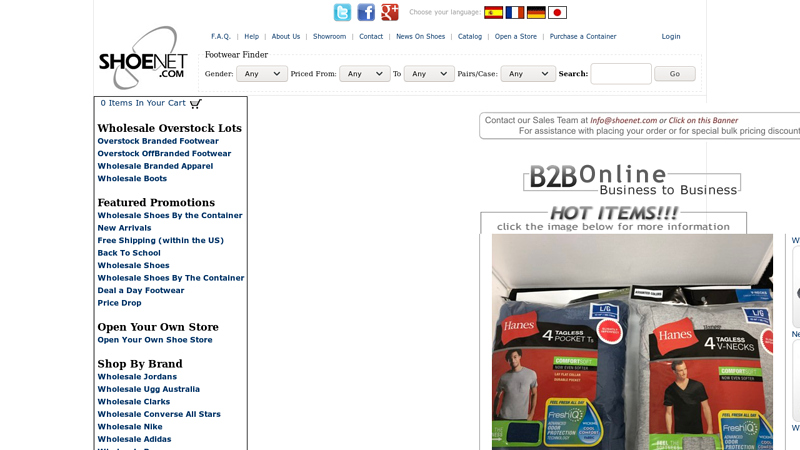The height and width of the screenshot is (450, 800).
Task: Open Wholesale Shoes By The Container below Wholesale Shoes
Action: coord(171,278)
